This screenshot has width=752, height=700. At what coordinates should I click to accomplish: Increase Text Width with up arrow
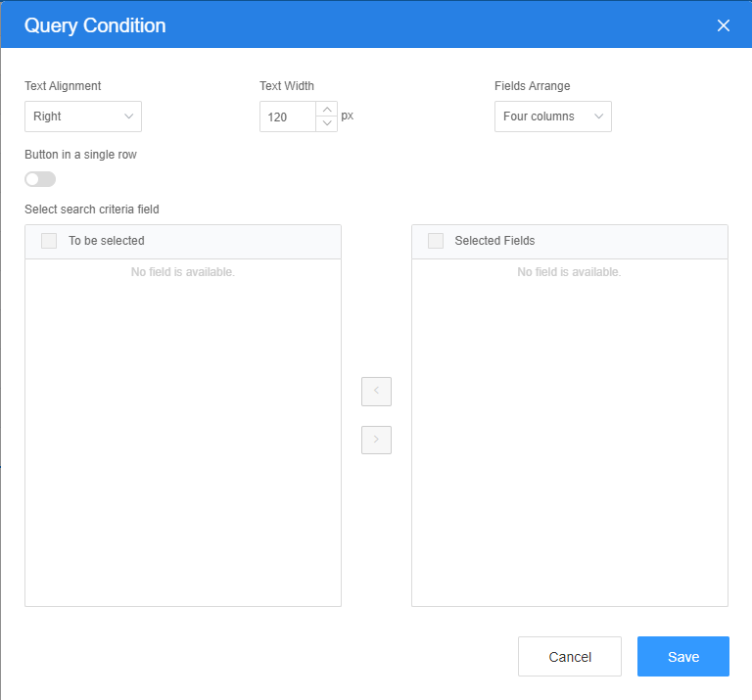click(x=327, y=110)
